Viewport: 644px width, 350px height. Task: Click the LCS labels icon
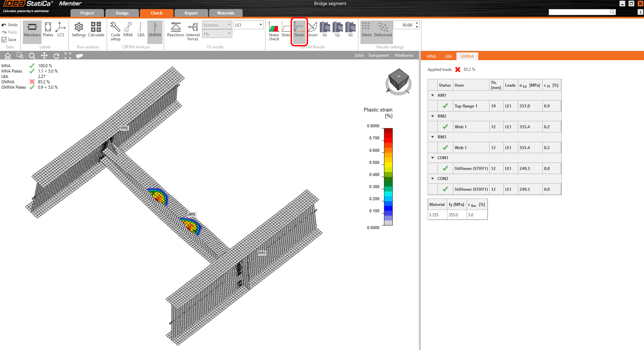(61, 30)
